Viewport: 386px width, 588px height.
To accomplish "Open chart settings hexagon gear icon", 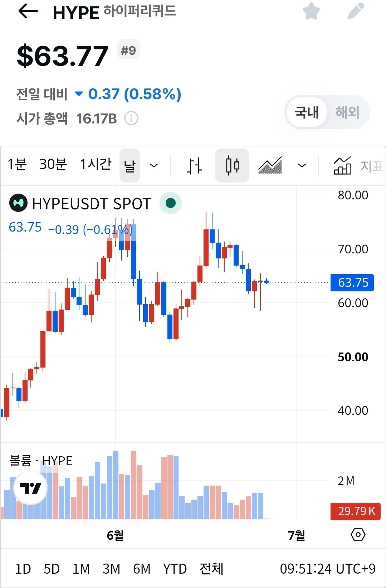I will click(x=358, y=535).
